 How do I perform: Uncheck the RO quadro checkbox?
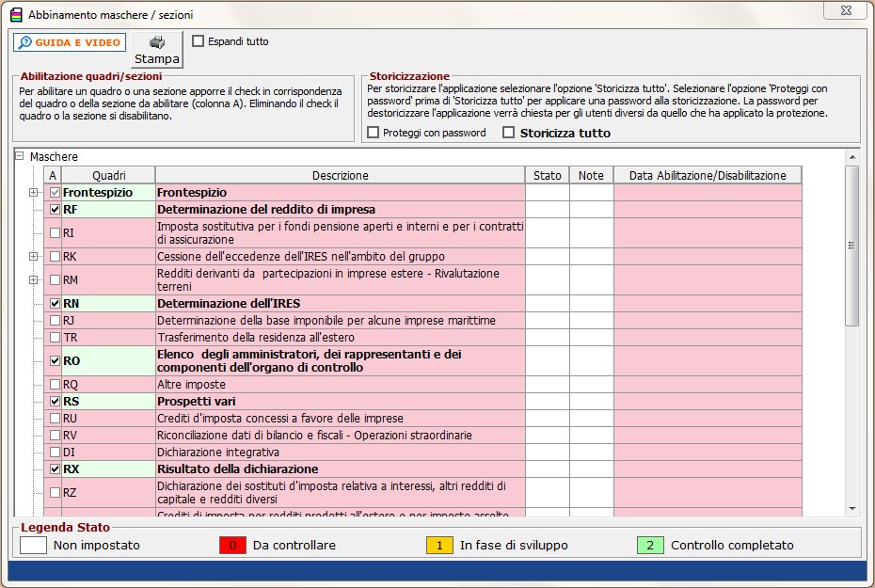pyautogui.click(x=55, y=361)
